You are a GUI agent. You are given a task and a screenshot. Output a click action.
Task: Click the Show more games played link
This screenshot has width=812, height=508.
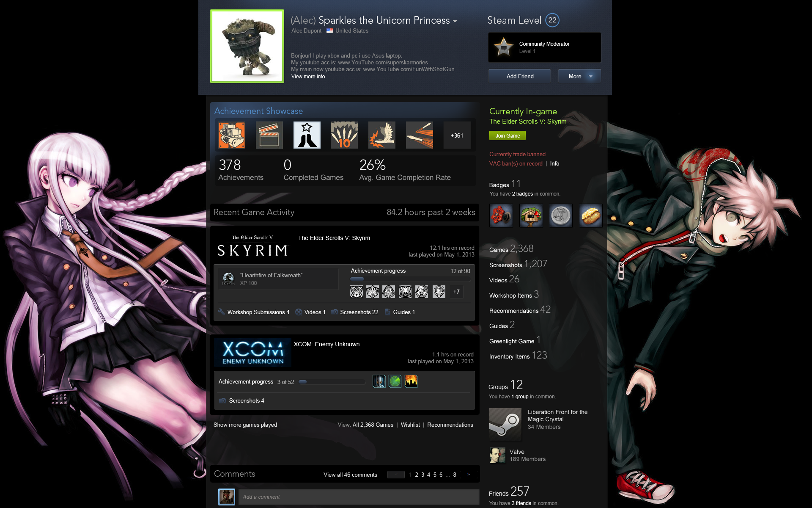click(x=246, y=425)
